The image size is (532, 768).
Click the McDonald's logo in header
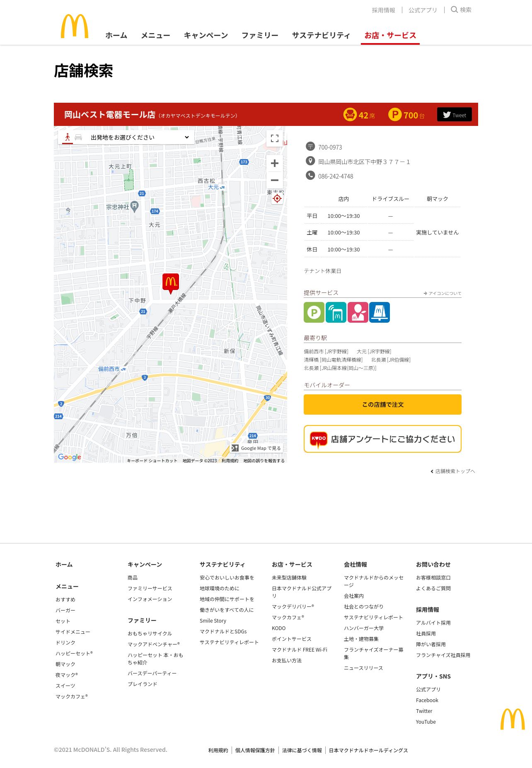coord(75,26)
